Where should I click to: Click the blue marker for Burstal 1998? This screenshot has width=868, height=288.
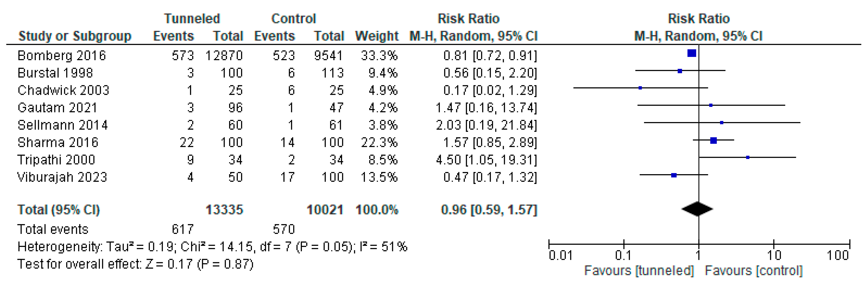[x=680, y=71]
